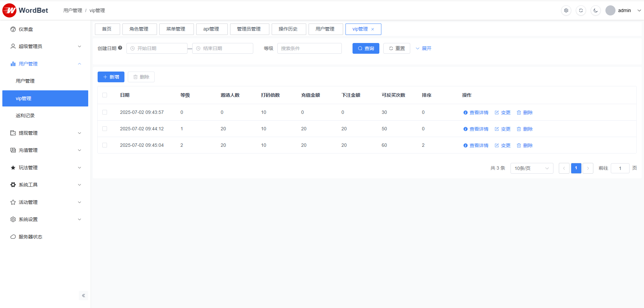Open 返利记录 in sidebar menu
Screen dimensions: 644x308
(25, 116)
